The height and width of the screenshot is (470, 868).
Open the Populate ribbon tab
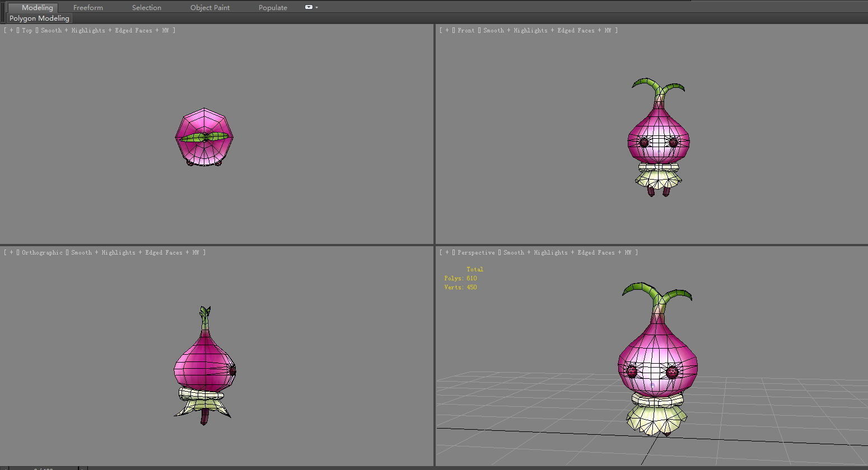(x=273, y=7)
